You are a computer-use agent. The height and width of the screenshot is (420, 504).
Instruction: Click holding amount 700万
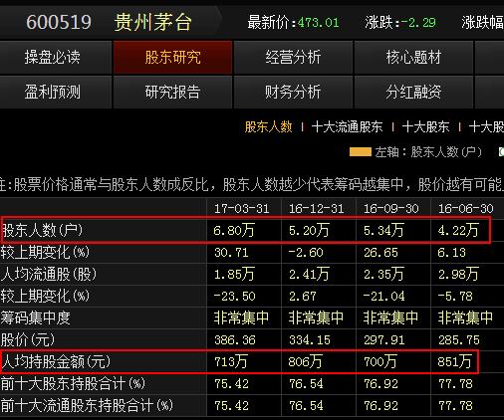click(x=380, y=361)
